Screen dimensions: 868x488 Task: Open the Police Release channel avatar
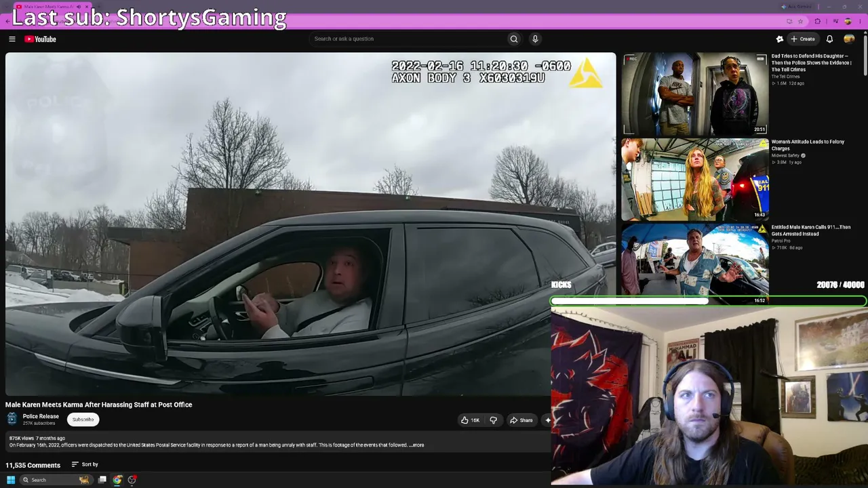(x=12, y=420)
